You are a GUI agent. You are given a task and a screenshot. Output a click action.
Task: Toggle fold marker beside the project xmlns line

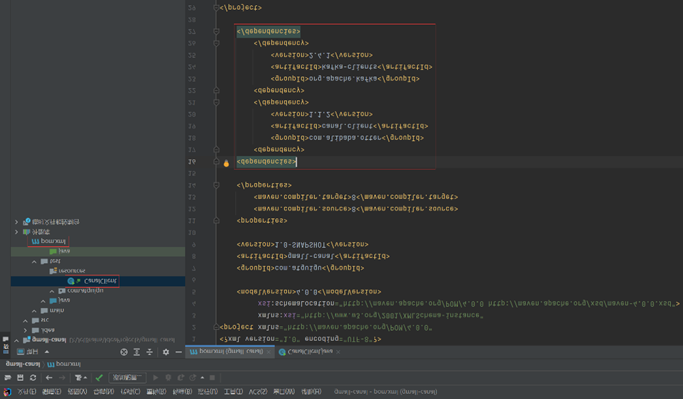click(216, 327)
